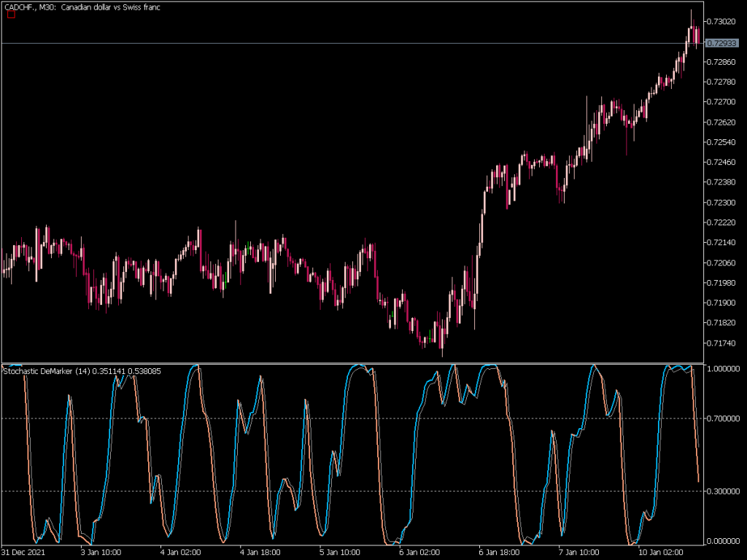747x560 pixels.
Task: Click the Stochastic DeMarker (14) indicator label
Action: (44, 369)
